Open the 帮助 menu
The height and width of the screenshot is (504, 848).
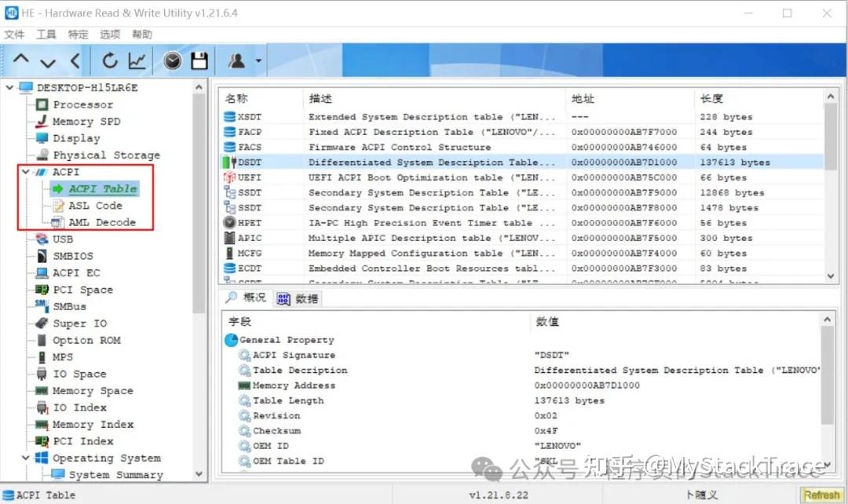click(141, 35)
